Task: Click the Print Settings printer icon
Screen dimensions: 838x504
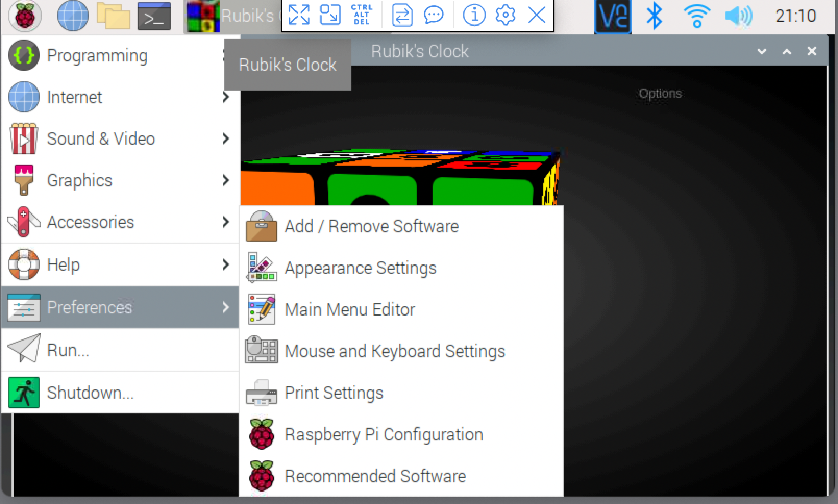Action: [261, 393]
